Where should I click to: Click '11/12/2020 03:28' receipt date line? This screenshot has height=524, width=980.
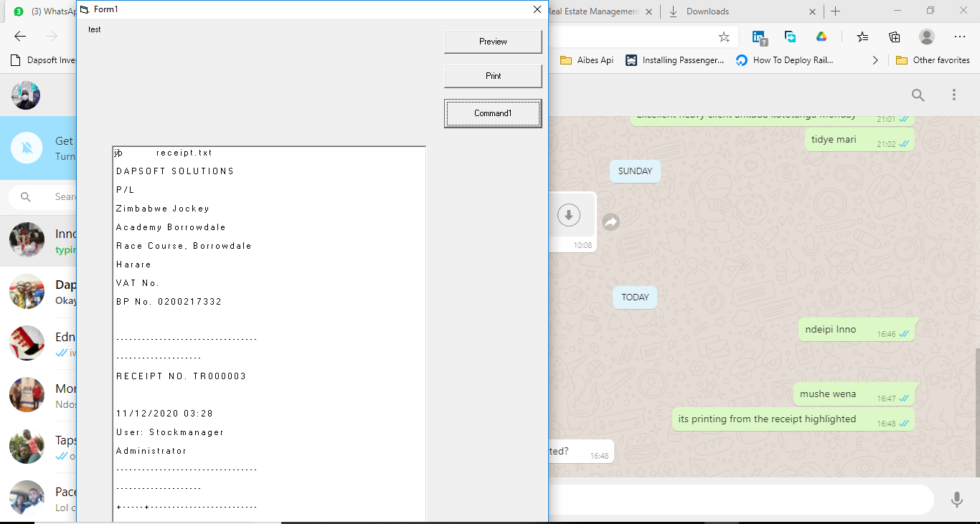tap(164, 414)
